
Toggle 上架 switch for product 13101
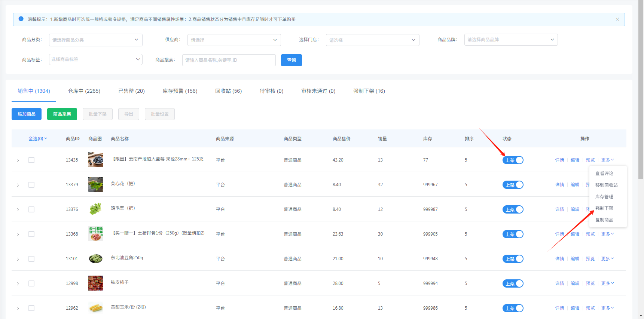(513, 259)
